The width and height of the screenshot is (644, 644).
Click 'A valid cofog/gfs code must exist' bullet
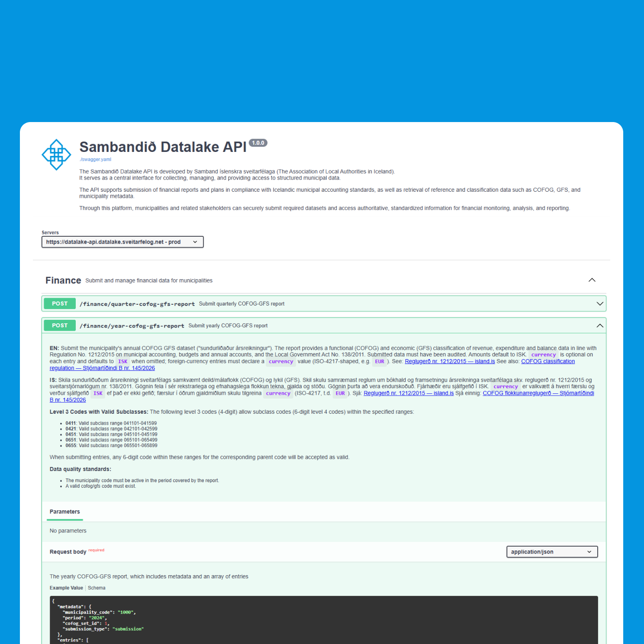[101, 486]
